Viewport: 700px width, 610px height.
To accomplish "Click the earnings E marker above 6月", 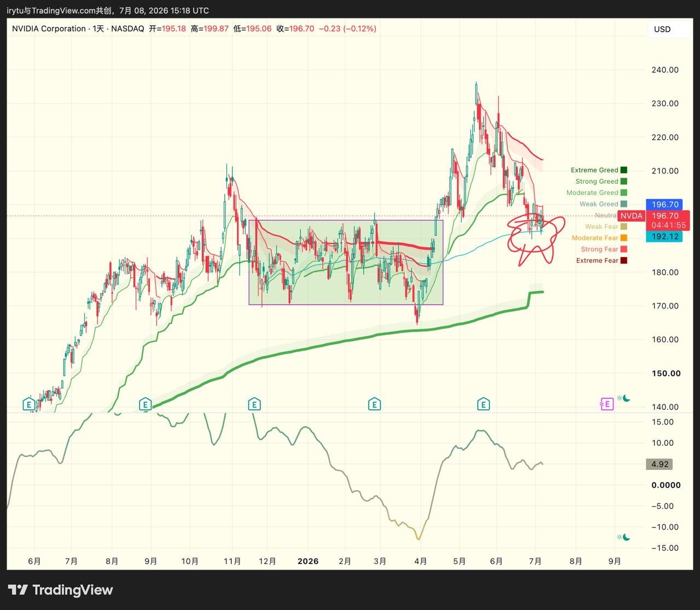I will tap(30, 405).
